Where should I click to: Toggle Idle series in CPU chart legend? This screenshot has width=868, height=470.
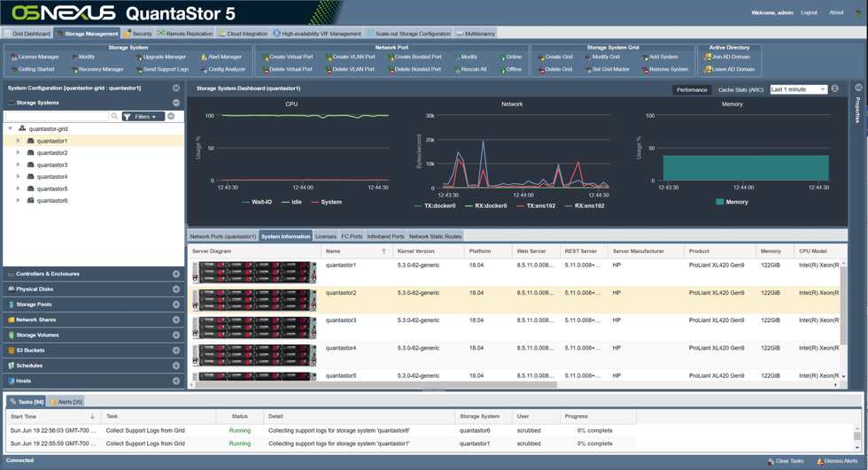(291, 203)
